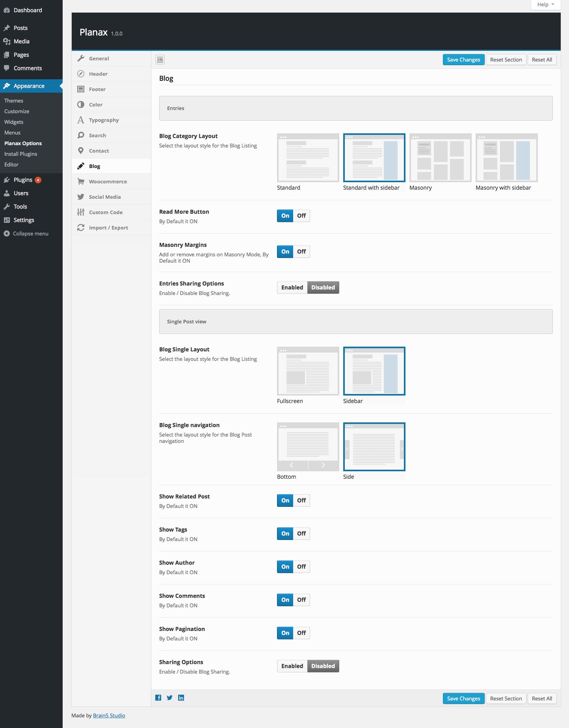Image resolution: width=569 pixels, height=728 pixels.
Task: Open the Help dropdown at top right
Action: point(545,4)
